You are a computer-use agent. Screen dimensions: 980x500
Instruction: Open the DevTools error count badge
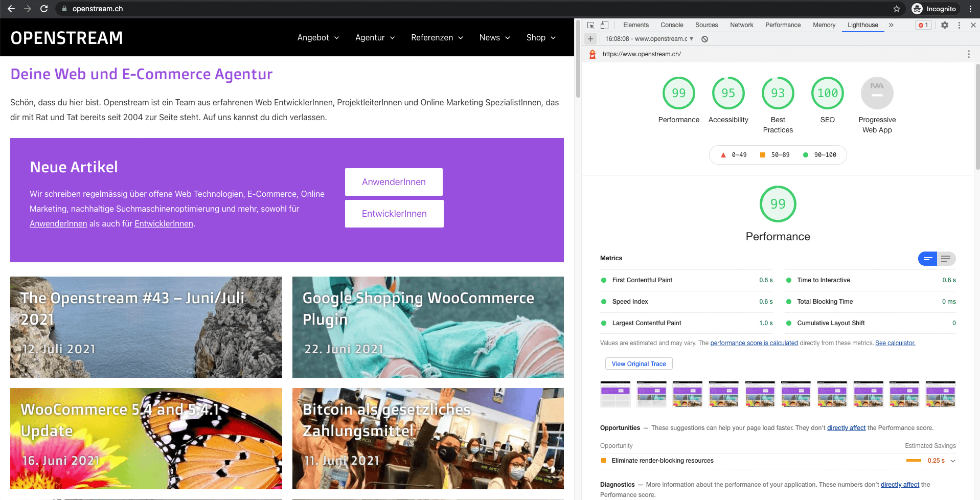923,25
